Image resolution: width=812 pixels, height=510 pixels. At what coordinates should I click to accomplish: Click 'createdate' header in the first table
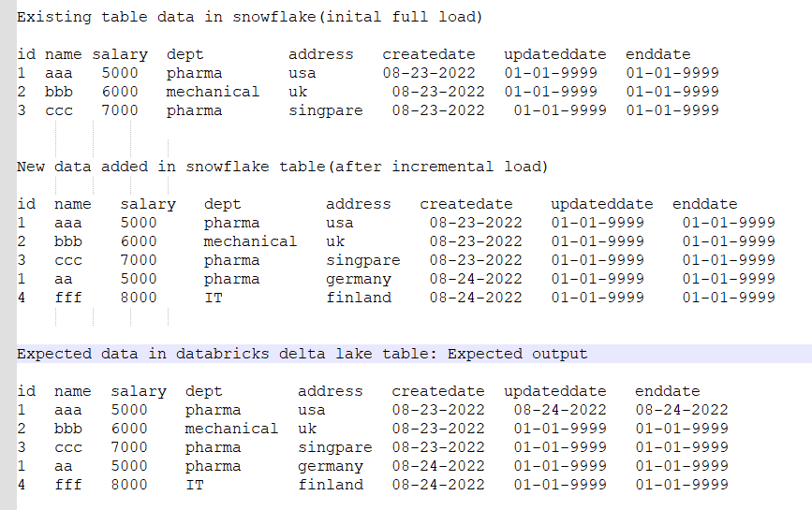tap(429, 54)
